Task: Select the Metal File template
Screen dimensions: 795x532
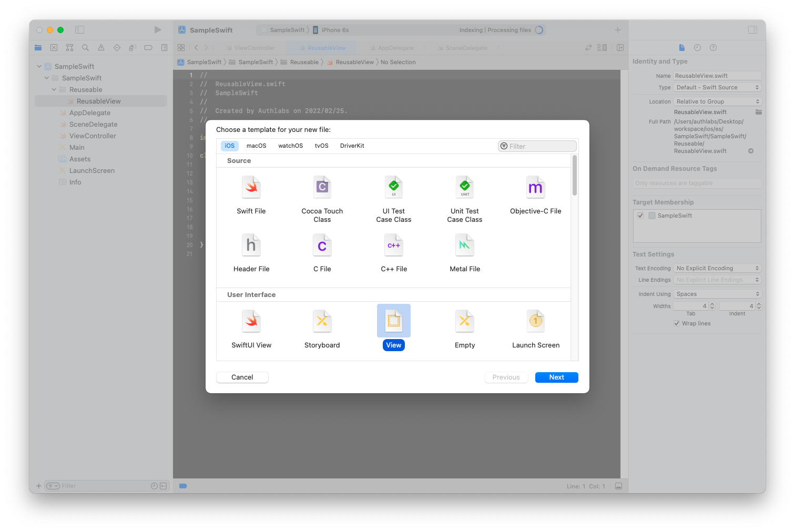Action: (465, 253)
